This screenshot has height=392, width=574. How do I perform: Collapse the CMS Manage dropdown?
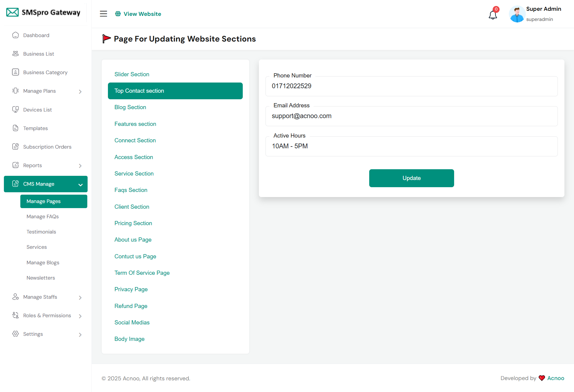[x=80, y=185]
